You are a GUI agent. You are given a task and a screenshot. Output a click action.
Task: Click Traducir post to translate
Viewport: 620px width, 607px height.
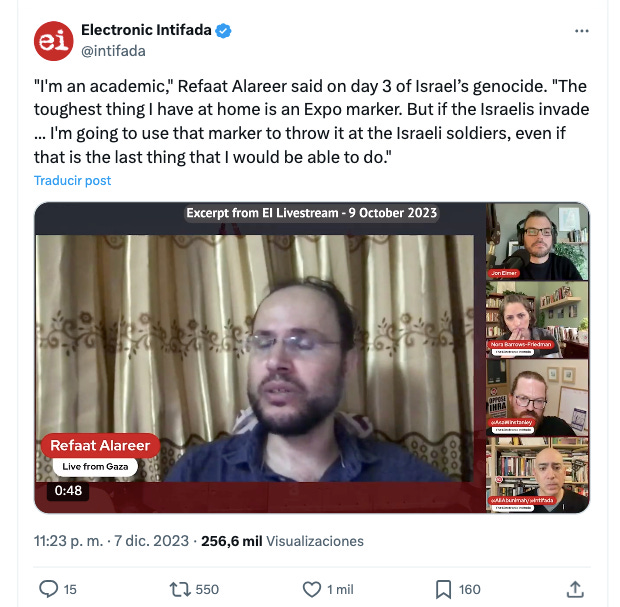(72, 180)
